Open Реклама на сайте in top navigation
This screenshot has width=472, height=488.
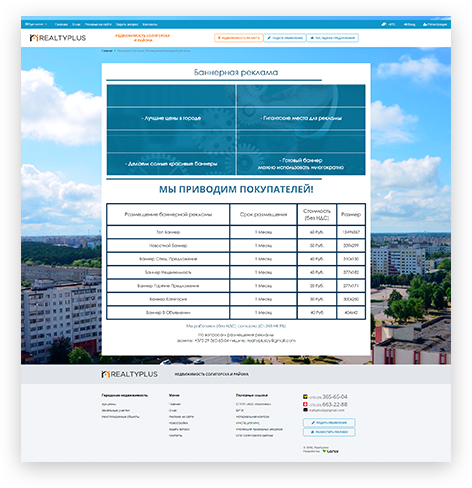[98, 24]
